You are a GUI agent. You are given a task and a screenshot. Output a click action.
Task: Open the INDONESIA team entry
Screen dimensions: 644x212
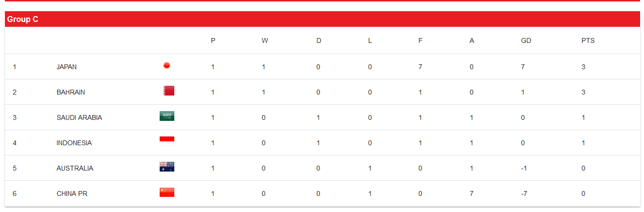[x=74, y=143]
